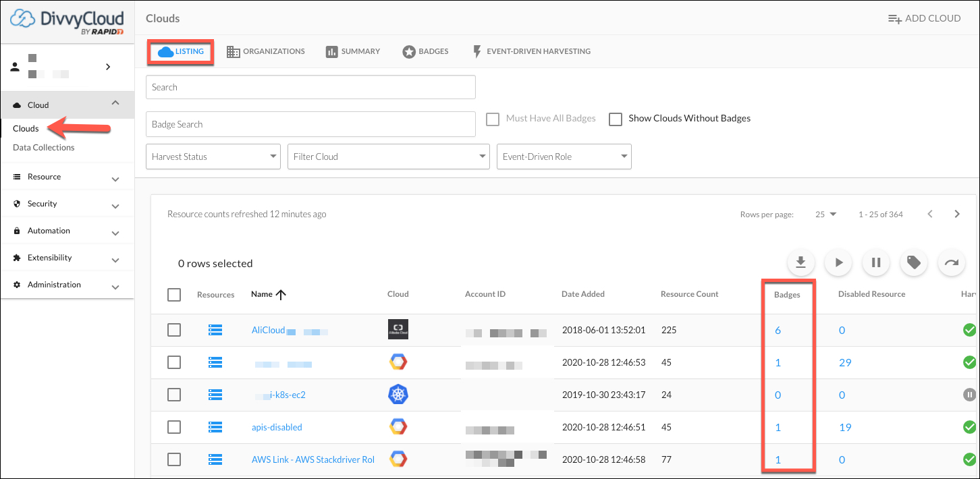The height and width of the screenshot is (479, 980).
Task: Select the apis-disabled row checkbox
Action: pos(174,427)
